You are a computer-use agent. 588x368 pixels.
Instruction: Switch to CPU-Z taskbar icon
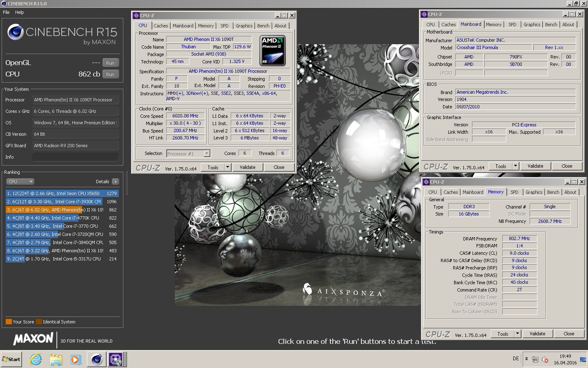116,359
